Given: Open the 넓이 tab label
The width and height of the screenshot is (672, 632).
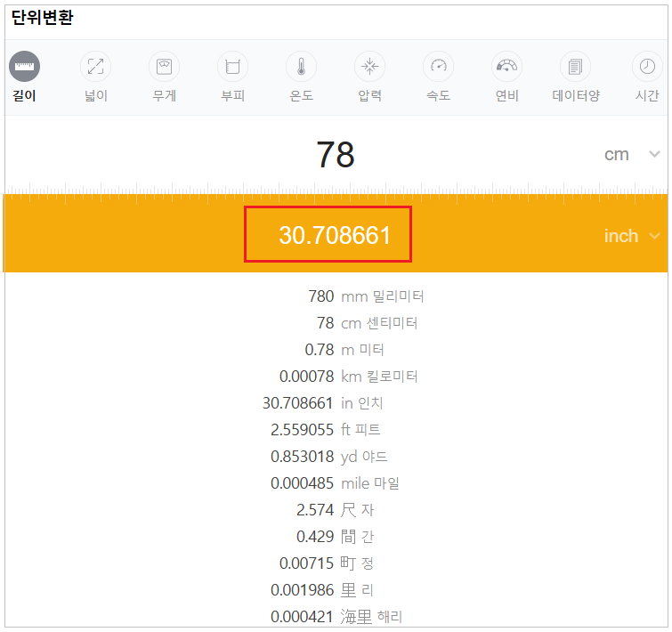Looking at the screenshot, I should 96,95.
